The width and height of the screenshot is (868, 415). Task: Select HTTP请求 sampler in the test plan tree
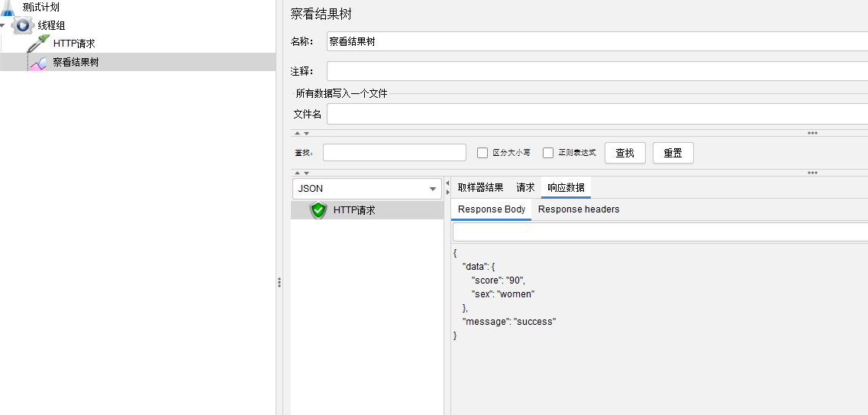74,44
